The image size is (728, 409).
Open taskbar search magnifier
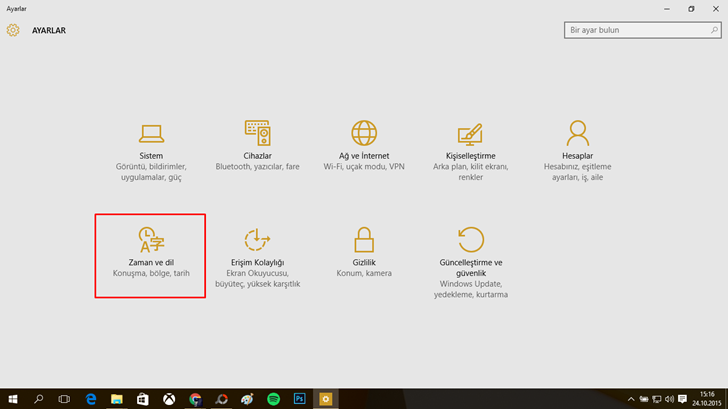point(39,399)
